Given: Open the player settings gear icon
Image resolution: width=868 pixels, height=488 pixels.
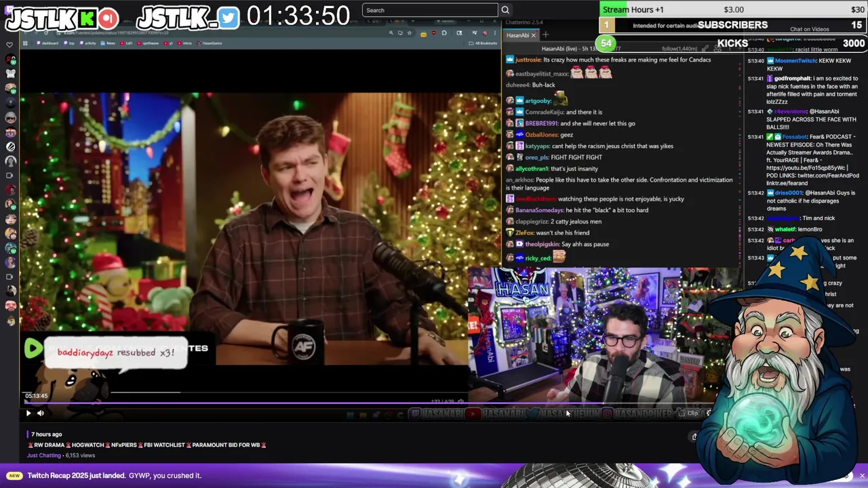Looking at the screenshot, I should coord(709,413).
